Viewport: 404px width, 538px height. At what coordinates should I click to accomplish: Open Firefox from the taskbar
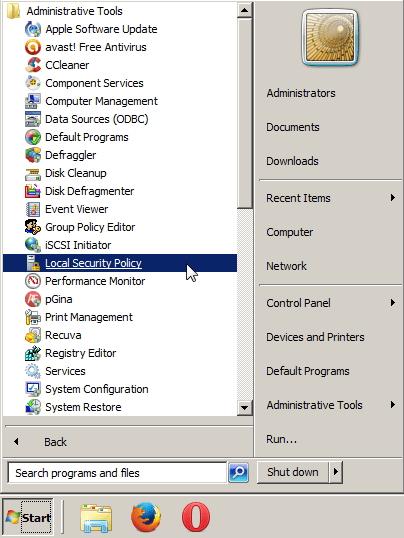(x=146, y=517)
